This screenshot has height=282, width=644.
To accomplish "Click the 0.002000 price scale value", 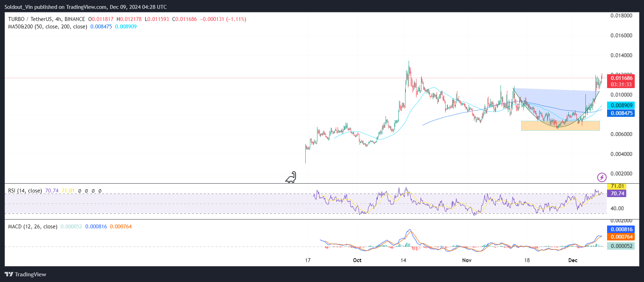I will (621, 174).
